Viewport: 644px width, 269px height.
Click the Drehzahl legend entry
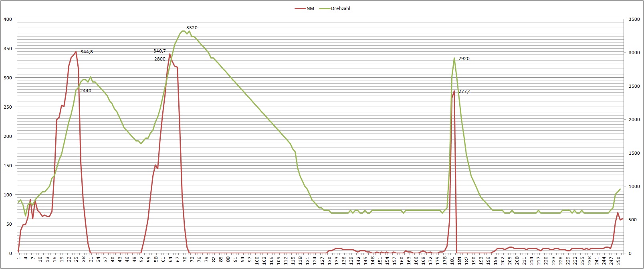340,8
